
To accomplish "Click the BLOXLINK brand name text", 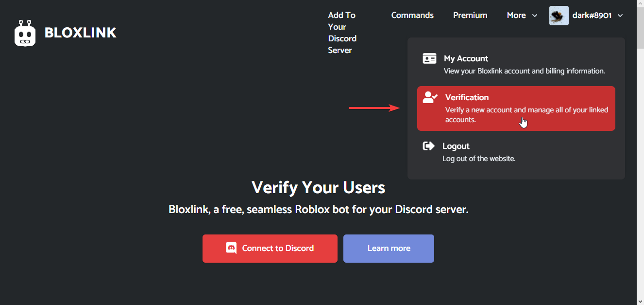I will (80, 33).
